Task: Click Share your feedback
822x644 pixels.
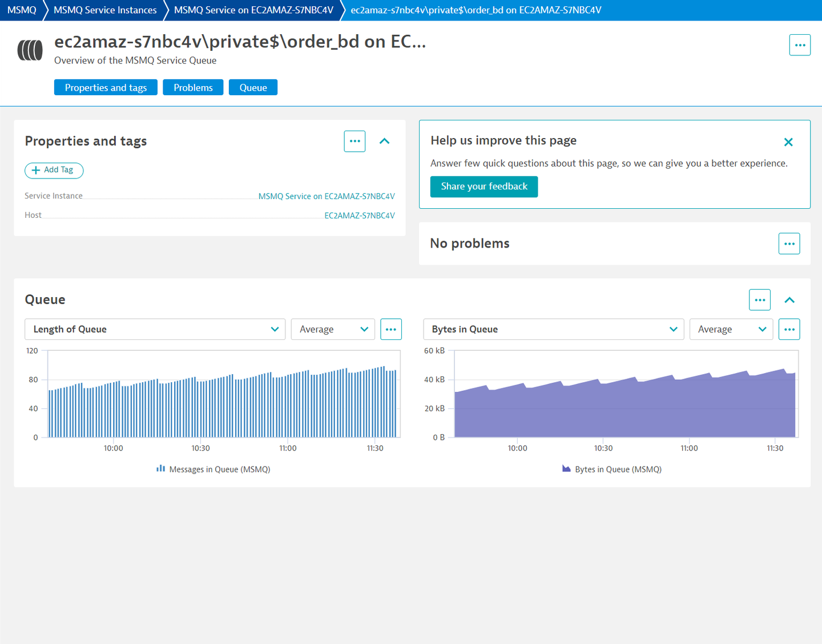Action: click(483, 186)
